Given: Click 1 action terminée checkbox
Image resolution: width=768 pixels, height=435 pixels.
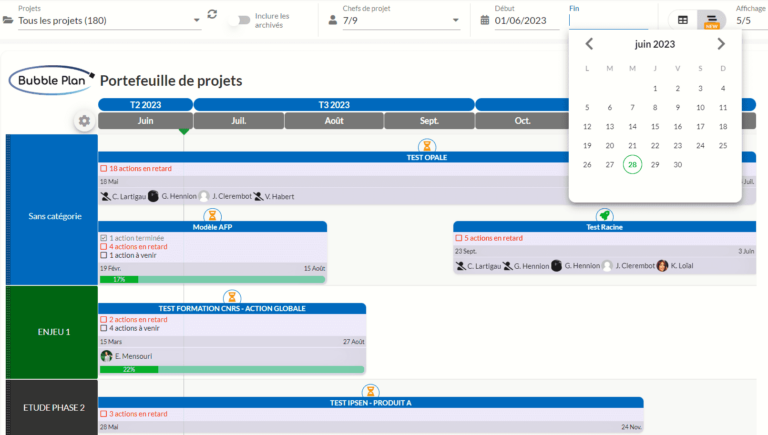Looking at the screenshot, I should point(104,238).
